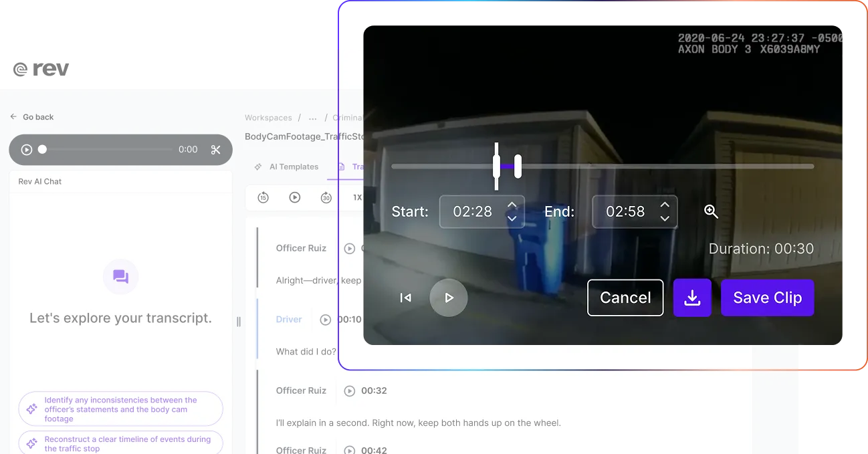Decrease the Start time with down arrow
Screen dimensions: 868x454
[512, 219]
